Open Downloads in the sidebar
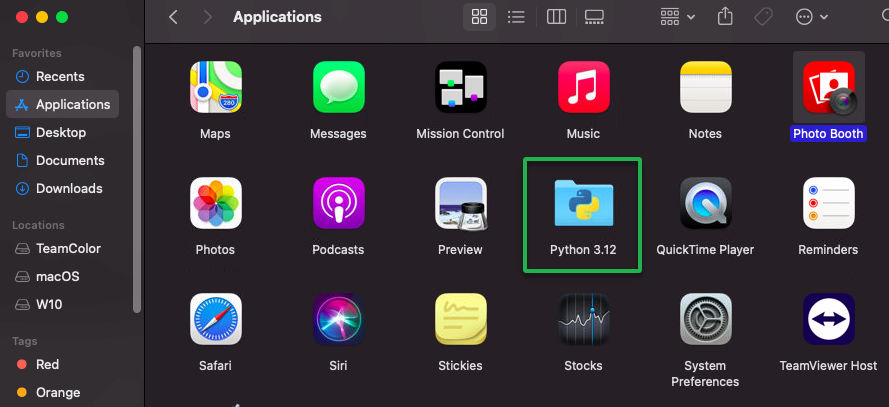Image resolution: width=889 pixels, height=407 pixels. 62,188
